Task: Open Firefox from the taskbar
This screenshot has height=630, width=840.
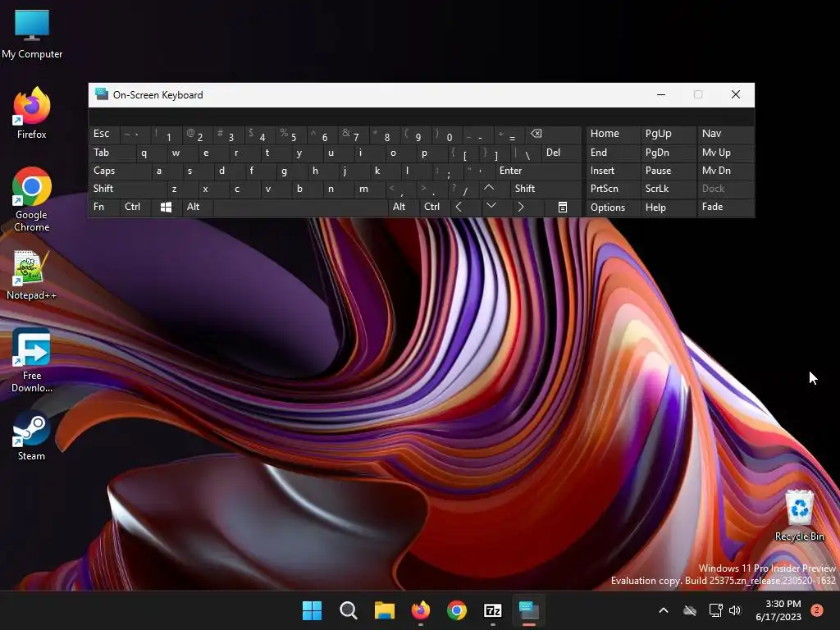Action: click(421, 610)
